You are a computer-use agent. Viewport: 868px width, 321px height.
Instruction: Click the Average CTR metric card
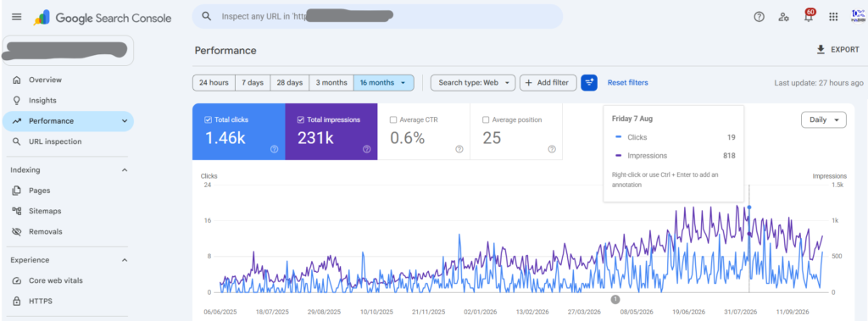pos(424,131)
